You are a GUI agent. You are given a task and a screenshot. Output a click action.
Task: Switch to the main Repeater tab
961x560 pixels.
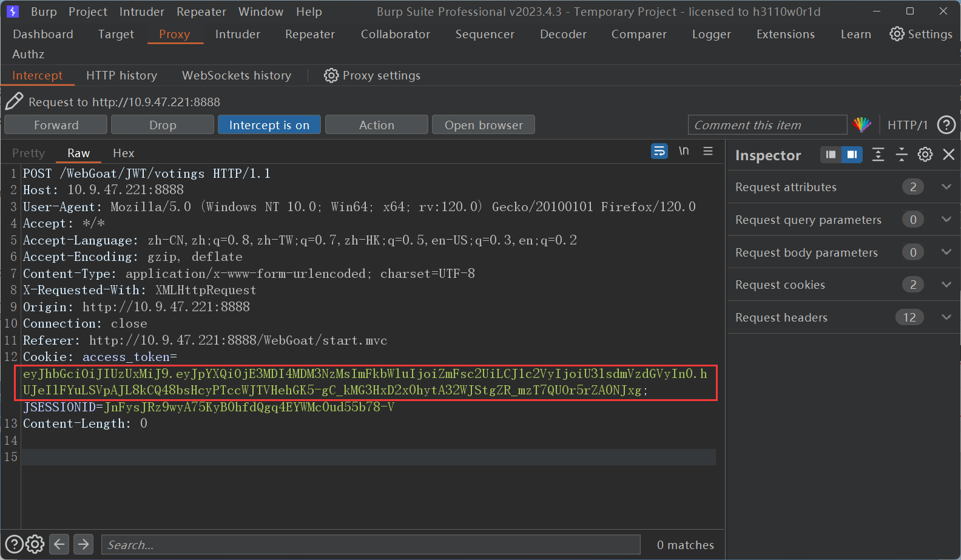[310, 34]
